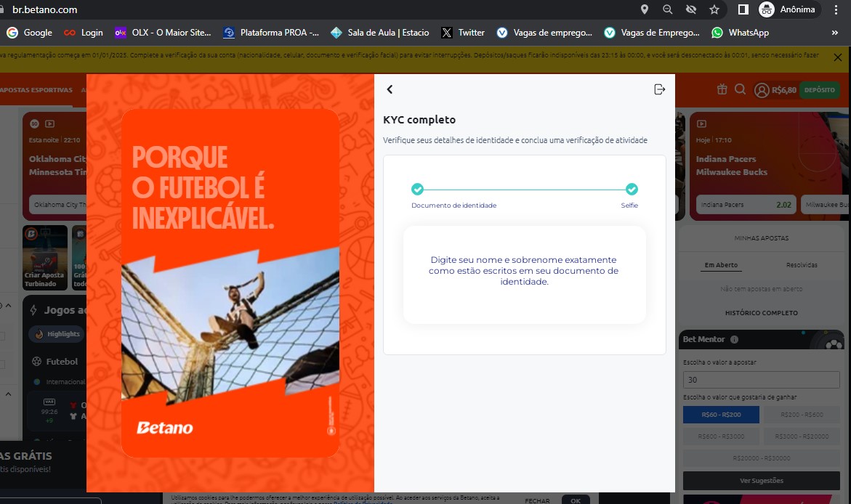Viewport: 851px width, 504px height.
Task: Open the Google bookmark
Action: tap(29, 33)
